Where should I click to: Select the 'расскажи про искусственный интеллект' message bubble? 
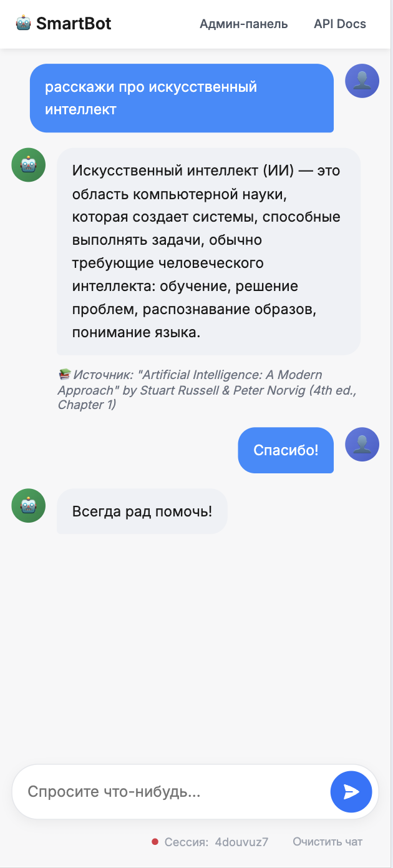coord(182,98)
